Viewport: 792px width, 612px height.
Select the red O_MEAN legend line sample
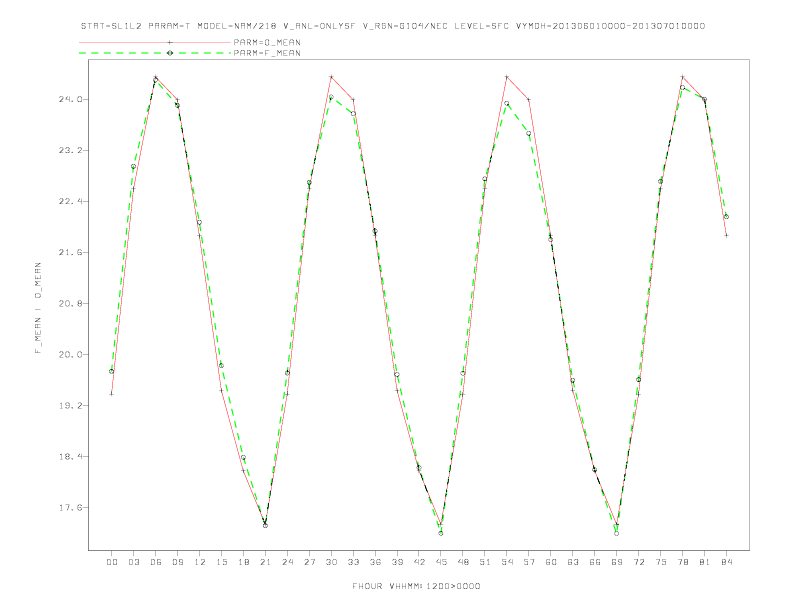[155, 42]
